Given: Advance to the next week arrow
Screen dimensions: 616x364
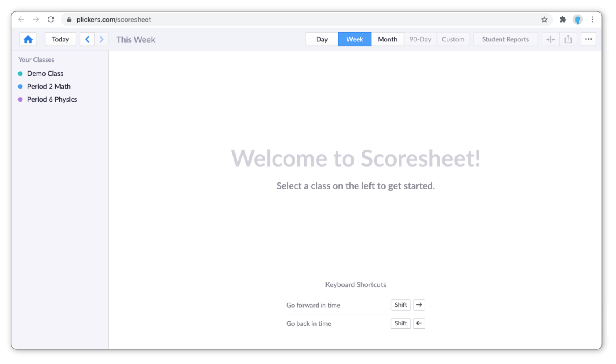Looking at the screenshot, I should click(102, 39).
